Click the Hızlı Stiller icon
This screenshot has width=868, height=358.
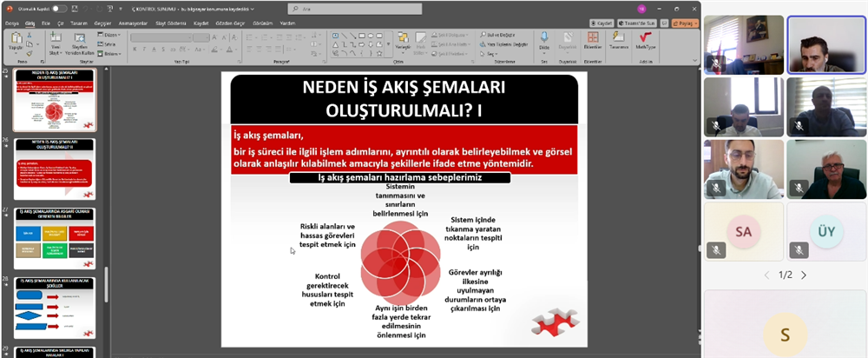pyautogui.click(x=421, y=37)
